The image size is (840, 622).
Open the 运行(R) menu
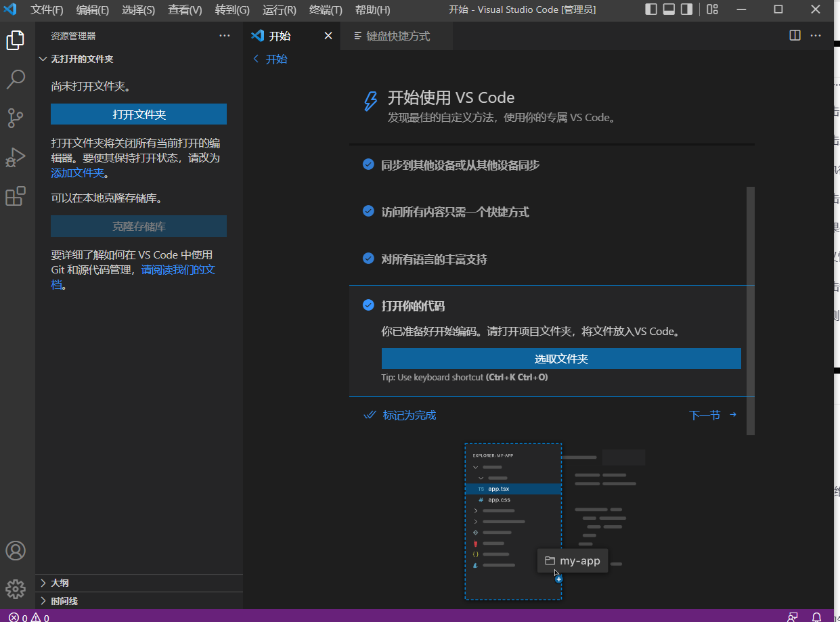[x=280, y=10]
